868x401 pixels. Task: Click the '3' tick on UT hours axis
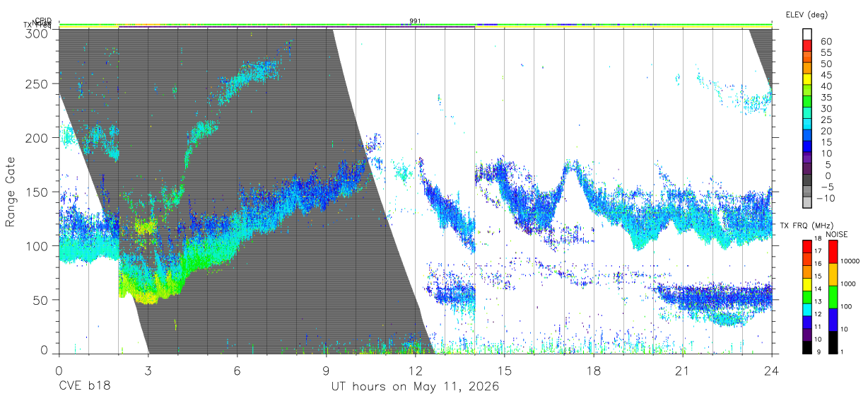click(148, 371)
